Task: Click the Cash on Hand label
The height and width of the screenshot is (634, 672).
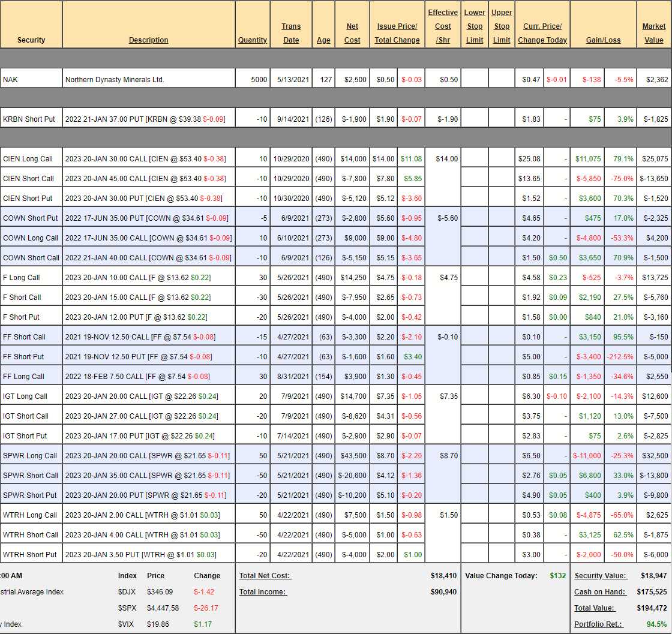Action: [600, 592]
